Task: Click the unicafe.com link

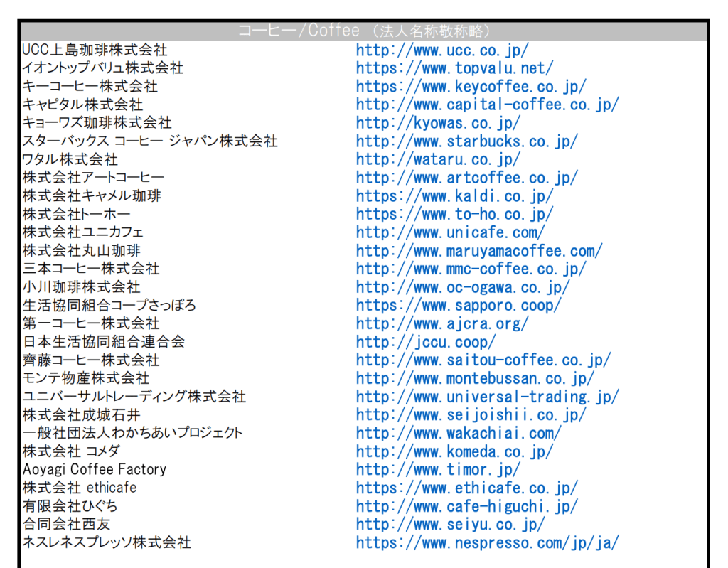Action: (450, 232)
